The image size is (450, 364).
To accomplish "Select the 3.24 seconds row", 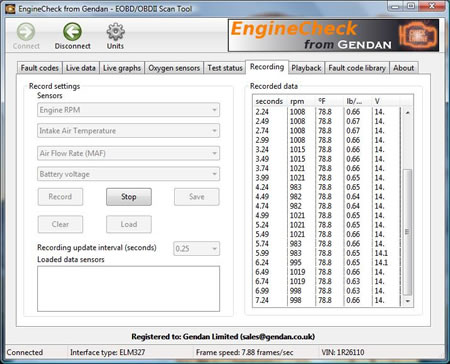I will pyautogui.click(x=327, y=150).
